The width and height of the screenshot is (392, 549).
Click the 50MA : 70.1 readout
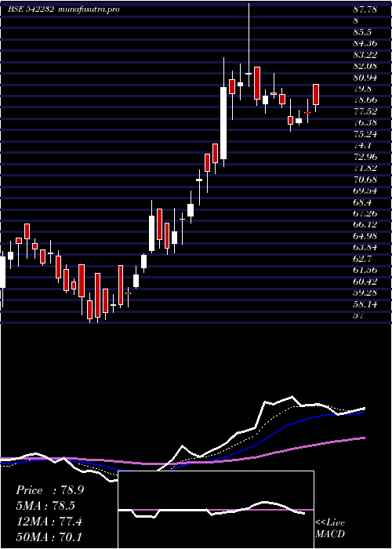tap(49, 537)
